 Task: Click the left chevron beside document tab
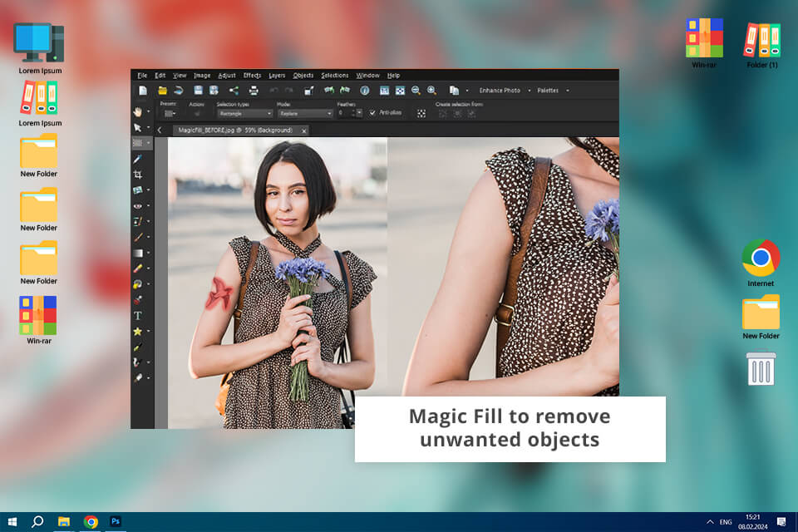click(x=160, y=131)
